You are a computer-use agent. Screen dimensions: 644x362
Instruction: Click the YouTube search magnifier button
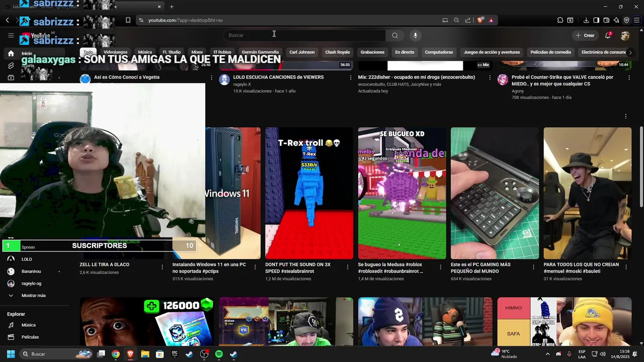395,35
